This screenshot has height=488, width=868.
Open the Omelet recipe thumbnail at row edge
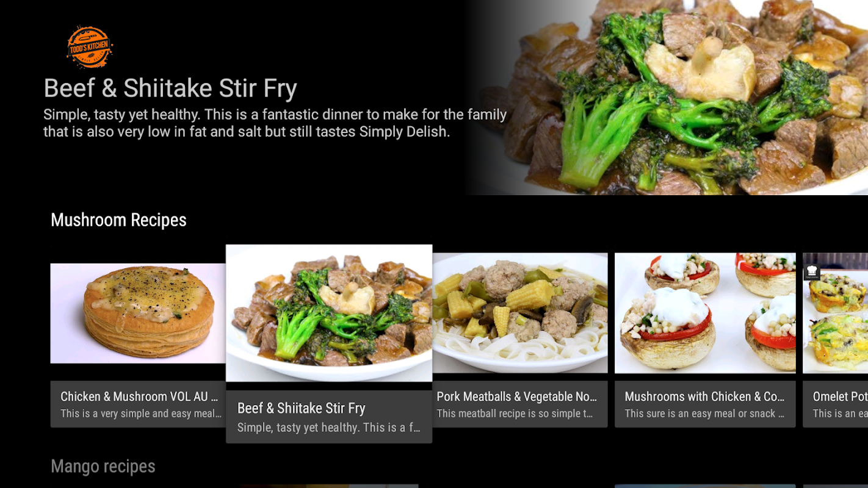(x=835, y=313)
